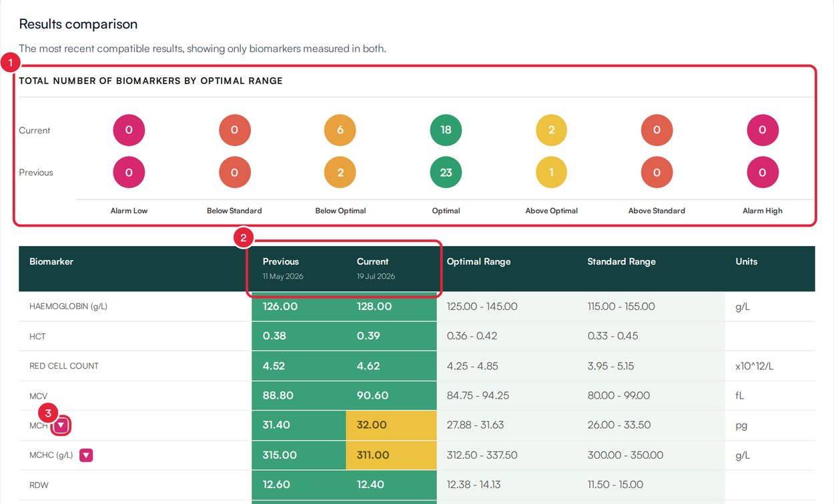834x504 pixels.
Task: Select the MCV row label
Action: click(x=38, y=396)
